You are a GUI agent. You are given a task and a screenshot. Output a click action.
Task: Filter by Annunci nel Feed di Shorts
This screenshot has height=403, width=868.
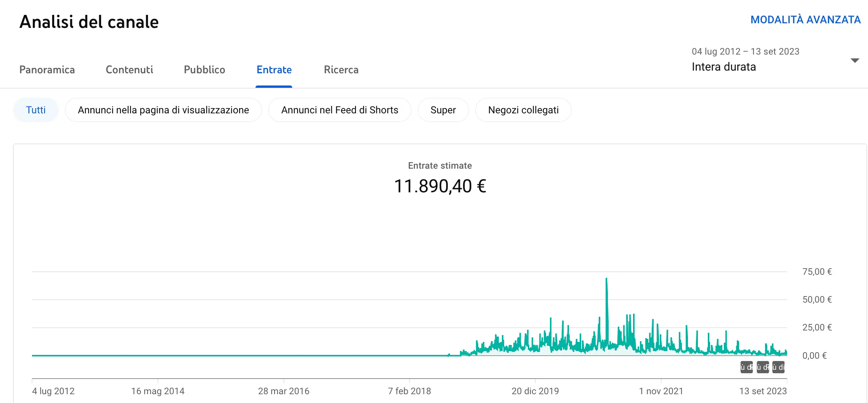[339, 110]
